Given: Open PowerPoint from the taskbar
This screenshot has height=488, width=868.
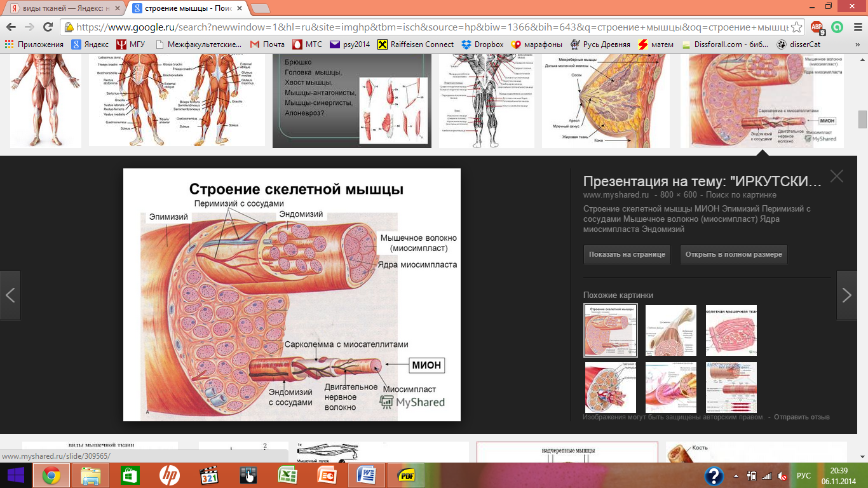Looking at the screenshot, I should tap(327, 475).
